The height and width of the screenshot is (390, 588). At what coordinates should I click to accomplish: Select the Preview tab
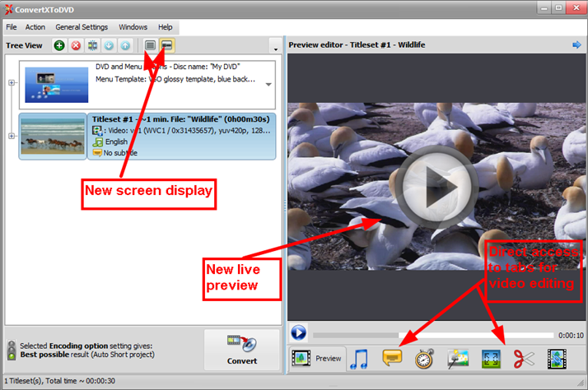tap(317, 359)
